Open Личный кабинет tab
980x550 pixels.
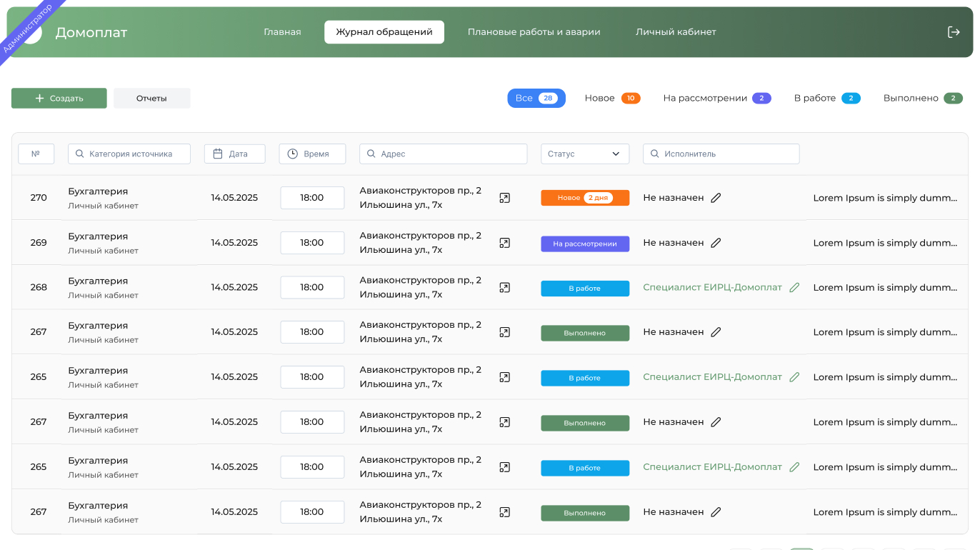coord(676,32)
